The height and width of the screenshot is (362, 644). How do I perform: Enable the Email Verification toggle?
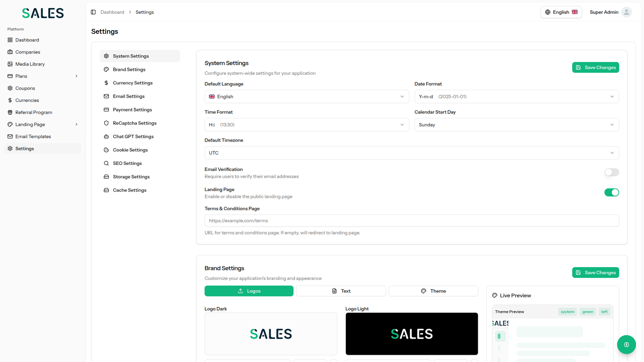611,173
